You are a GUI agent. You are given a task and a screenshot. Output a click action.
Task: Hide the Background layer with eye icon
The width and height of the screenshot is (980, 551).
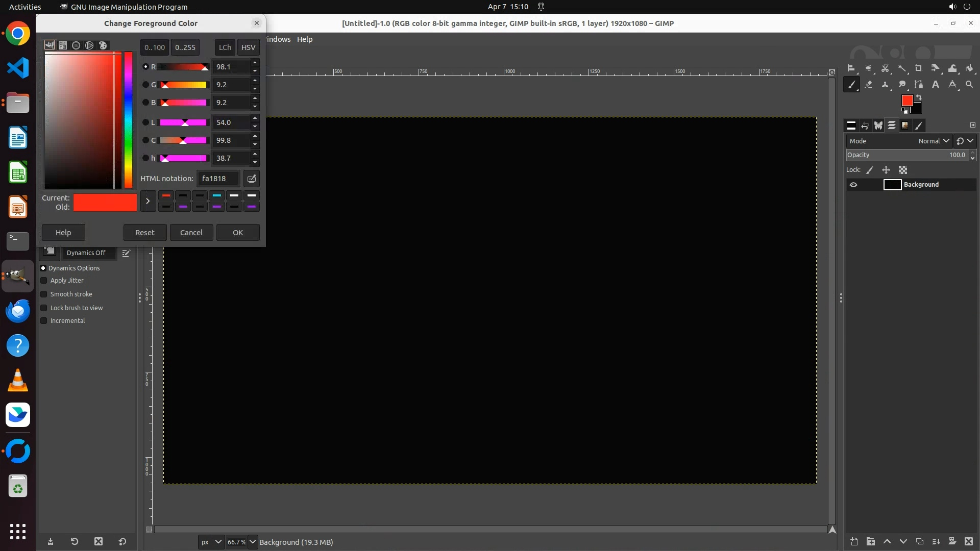pos(853,185)
